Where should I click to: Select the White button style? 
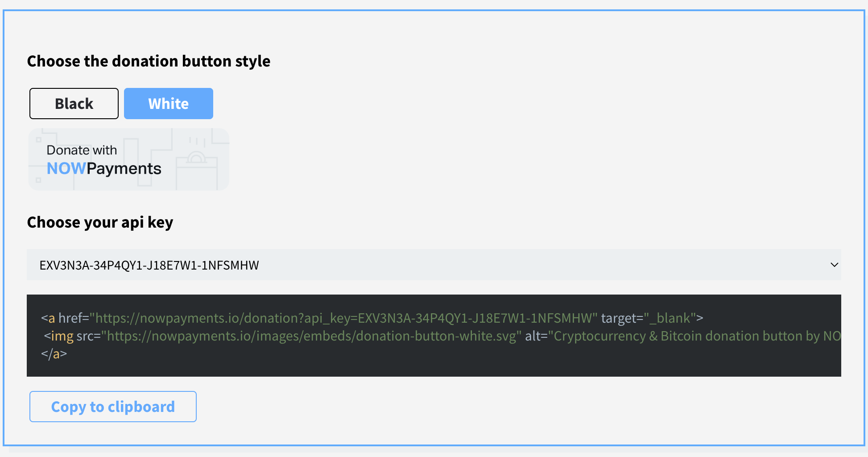168,104
